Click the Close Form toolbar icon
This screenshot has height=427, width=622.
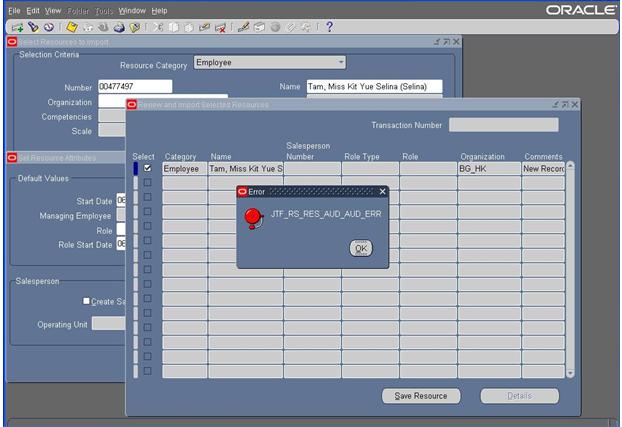135,27
